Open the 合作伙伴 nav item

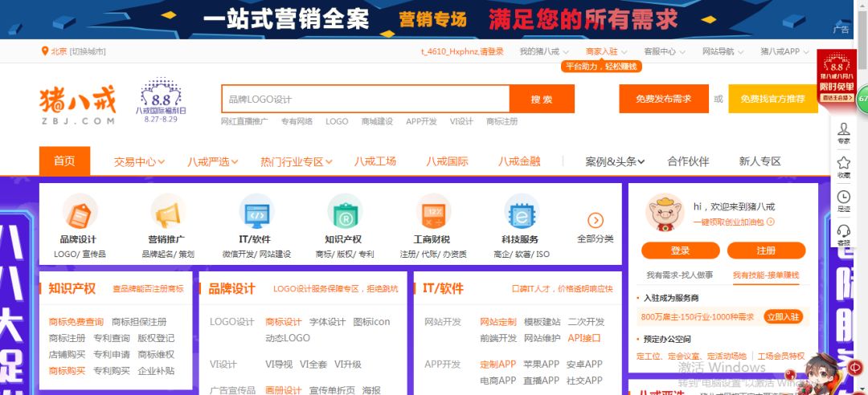pos(688,161)
